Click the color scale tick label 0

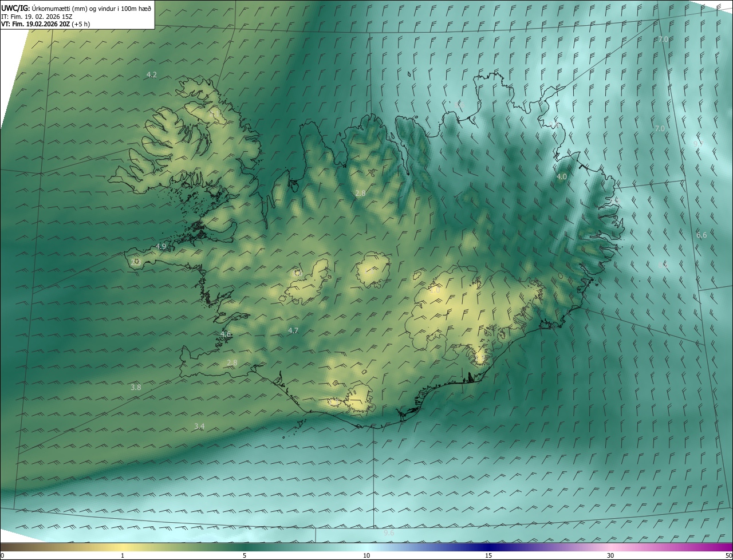(2, 555)
